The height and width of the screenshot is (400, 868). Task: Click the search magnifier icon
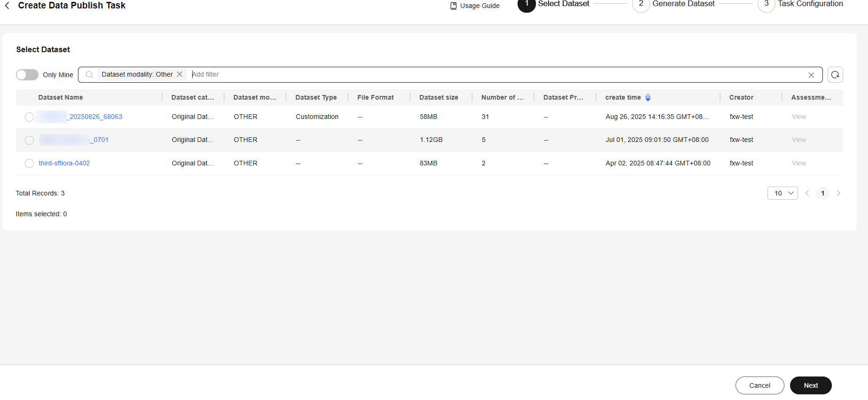tap(89, 74)
